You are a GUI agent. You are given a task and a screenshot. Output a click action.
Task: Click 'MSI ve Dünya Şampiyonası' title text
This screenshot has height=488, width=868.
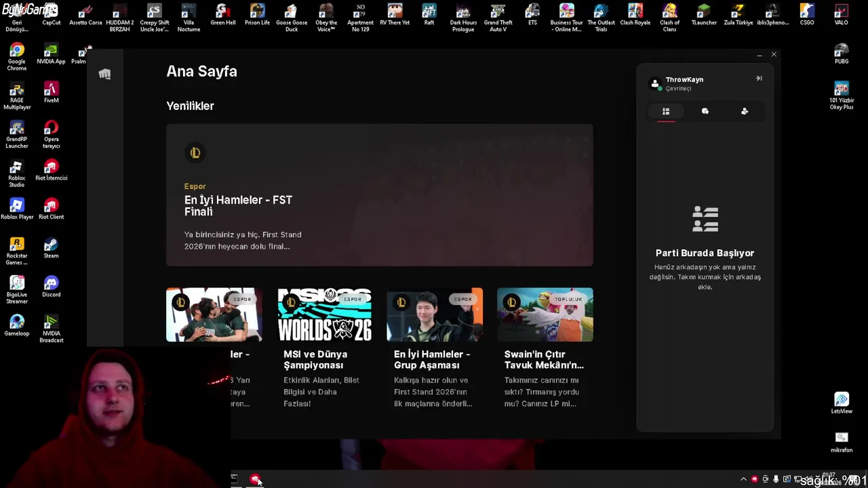tap(315, 359)
